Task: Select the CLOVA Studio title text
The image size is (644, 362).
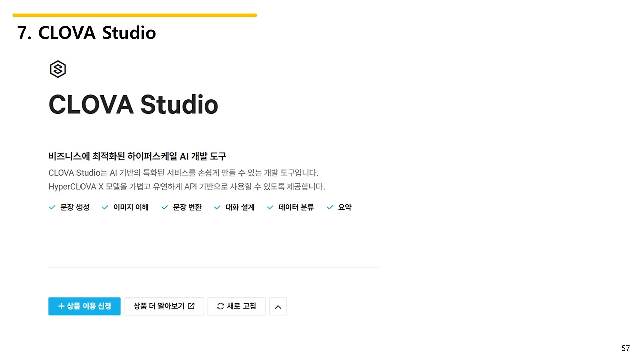Action: pyautogui.click(x=133, y=104)
